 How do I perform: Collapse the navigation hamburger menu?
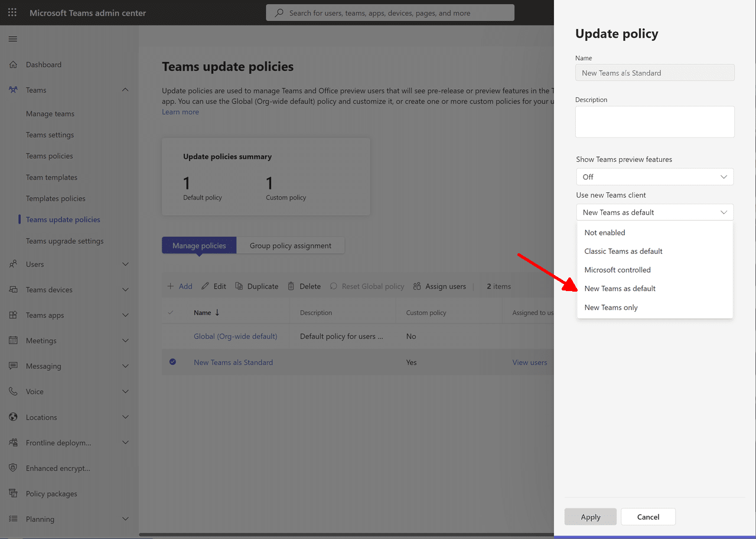(12, 39)
